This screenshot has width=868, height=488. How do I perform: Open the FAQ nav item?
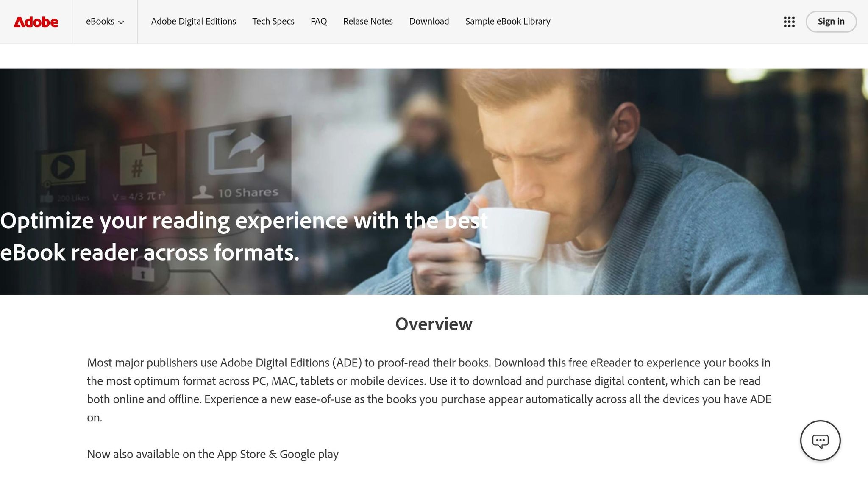pos(319,22)
